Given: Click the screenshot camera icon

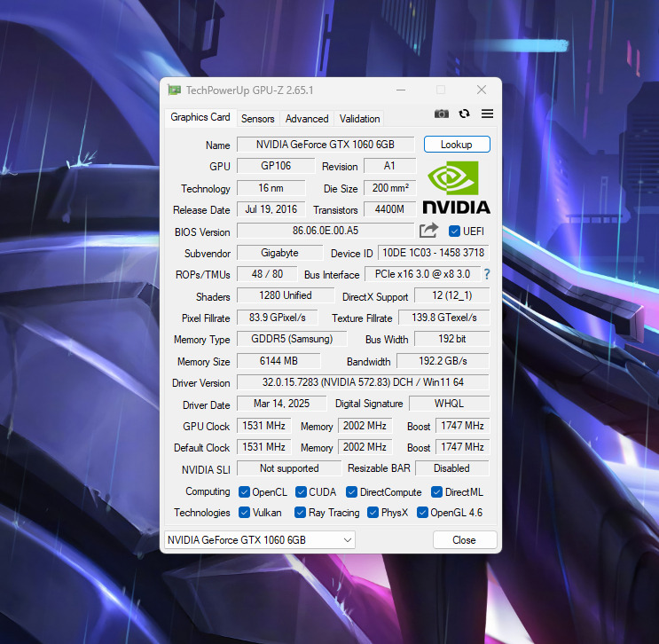Looking at the screenshot, I should point(442,114).
